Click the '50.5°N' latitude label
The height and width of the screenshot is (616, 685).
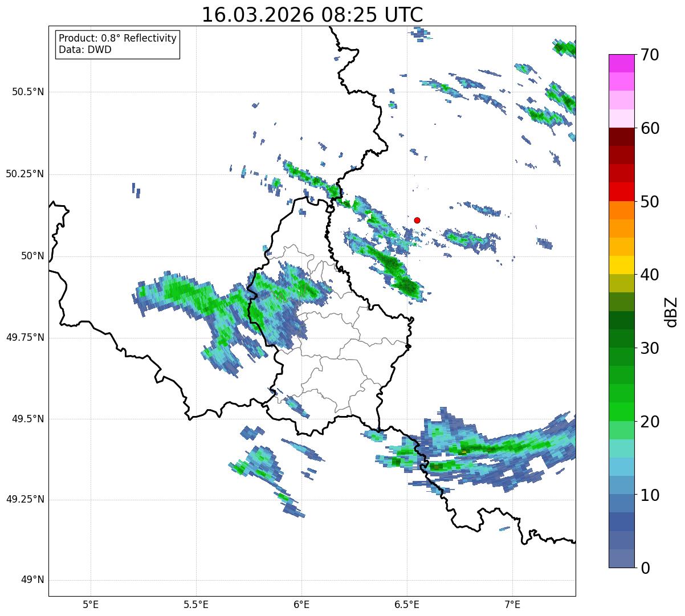tap(27, 92)
